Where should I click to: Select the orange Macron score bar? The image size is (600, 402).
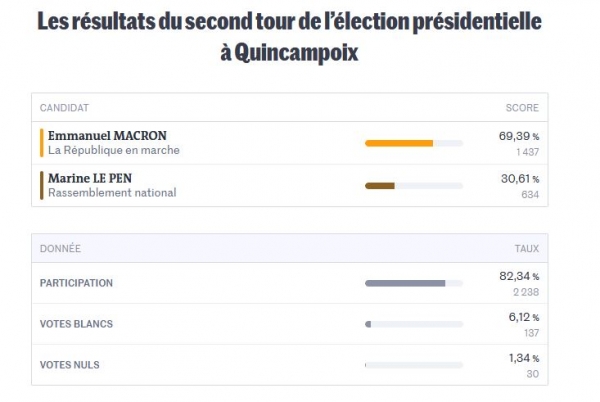point(414,143)
